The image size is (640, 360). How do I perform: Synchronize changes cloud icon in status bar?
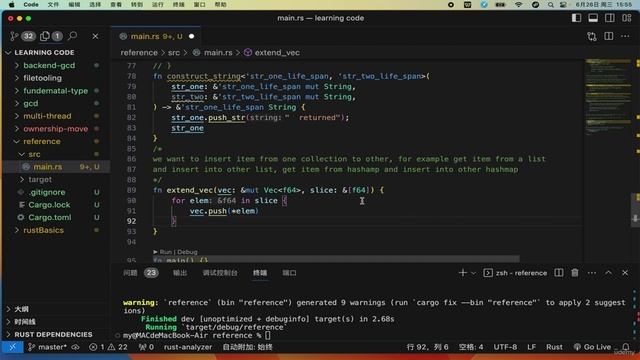click(76, 347)
